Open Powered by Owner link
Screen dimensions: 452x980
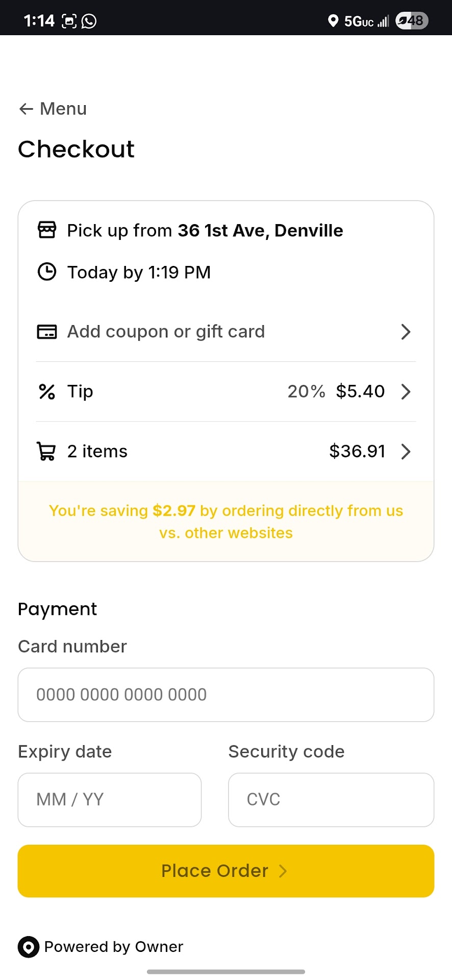click(113, 947)
